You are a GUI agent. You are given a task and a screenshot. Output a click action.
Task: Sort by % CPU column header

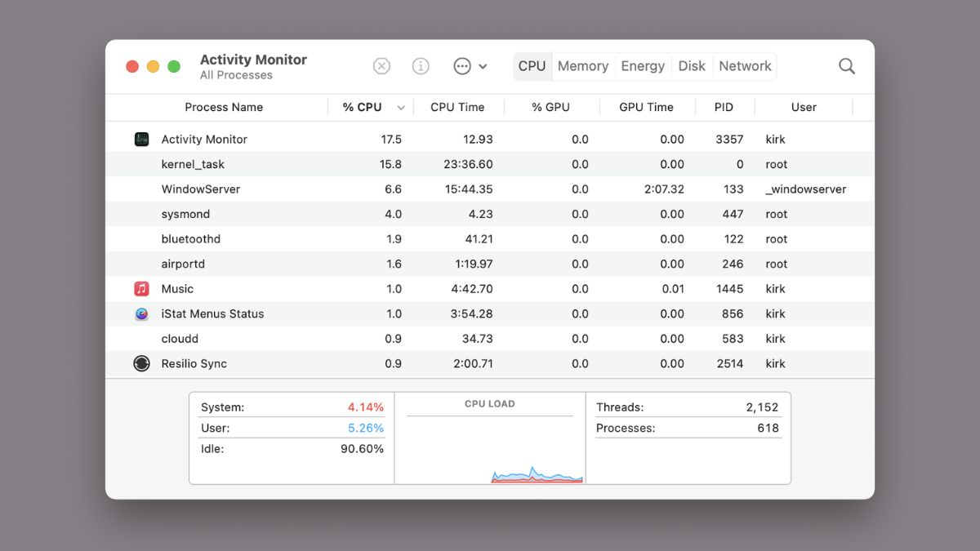tap(362, 107)
